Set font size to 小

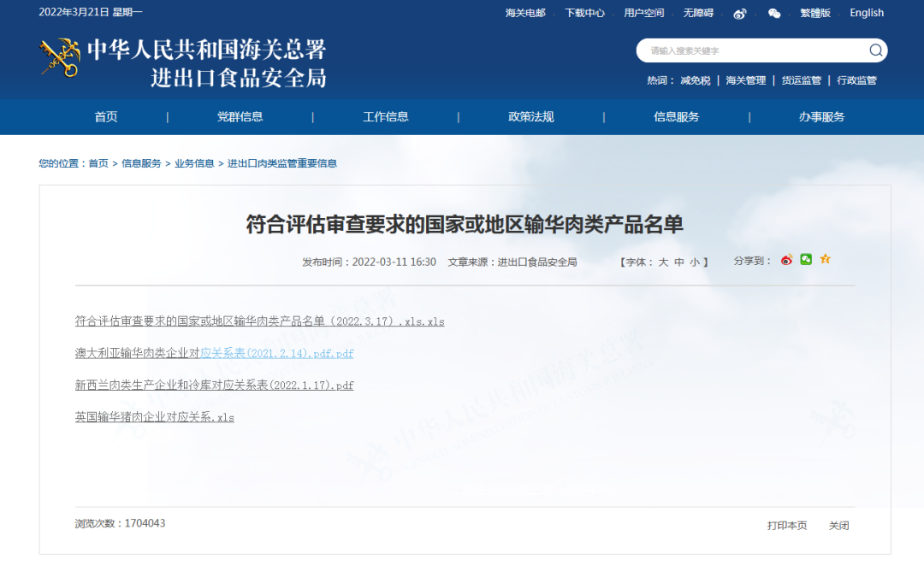tap(695, 262)
